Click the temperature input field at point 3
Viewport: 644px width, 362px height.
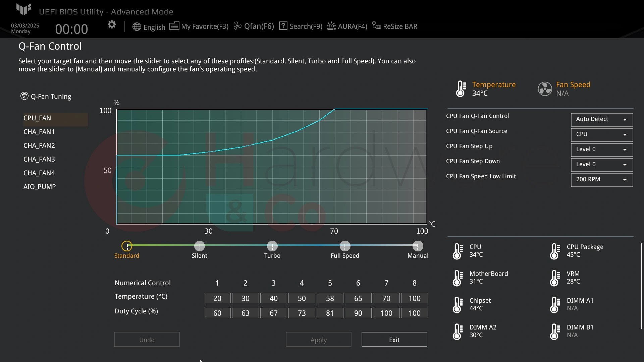click(x=273, y=298)
